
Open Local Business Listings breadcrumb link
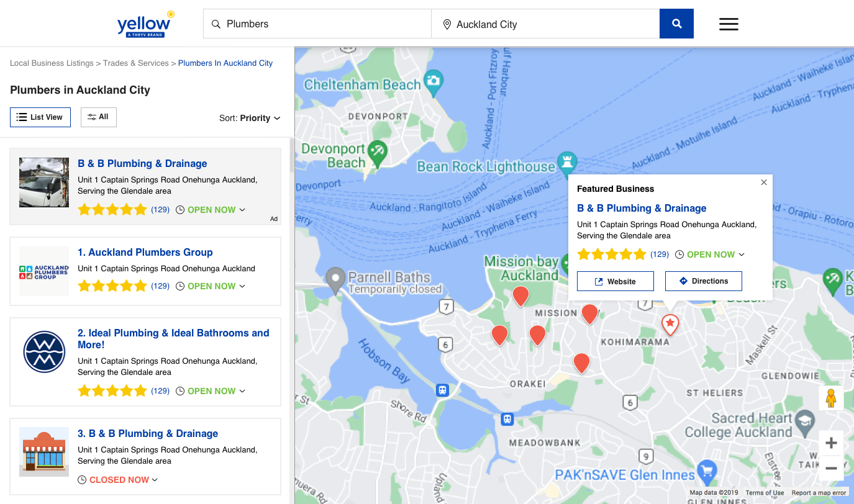click(x=52, y=63)
